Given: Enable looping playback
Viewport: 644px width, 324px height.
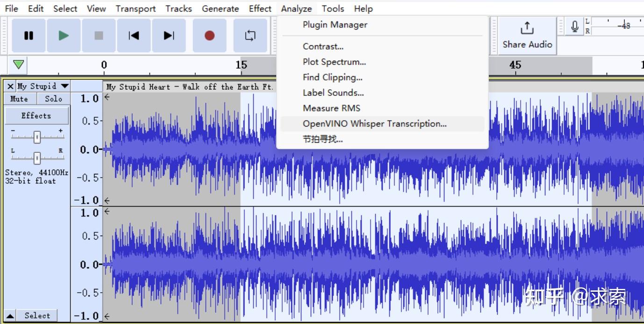Looking at the screenshot, I should (250, 35).
